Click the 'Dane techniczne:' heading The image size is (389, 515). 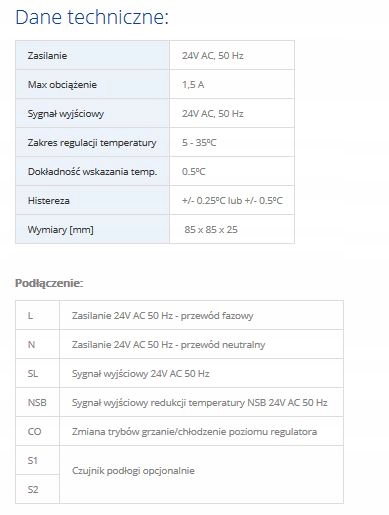pos(92,17)
